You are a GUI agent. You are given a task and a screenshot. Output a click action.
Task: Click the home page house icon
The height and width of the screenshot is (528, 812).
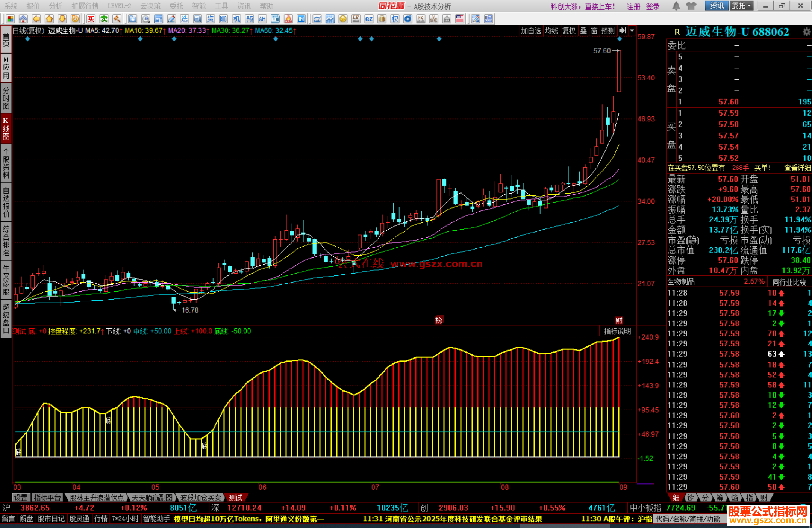(x=23, y=19)
